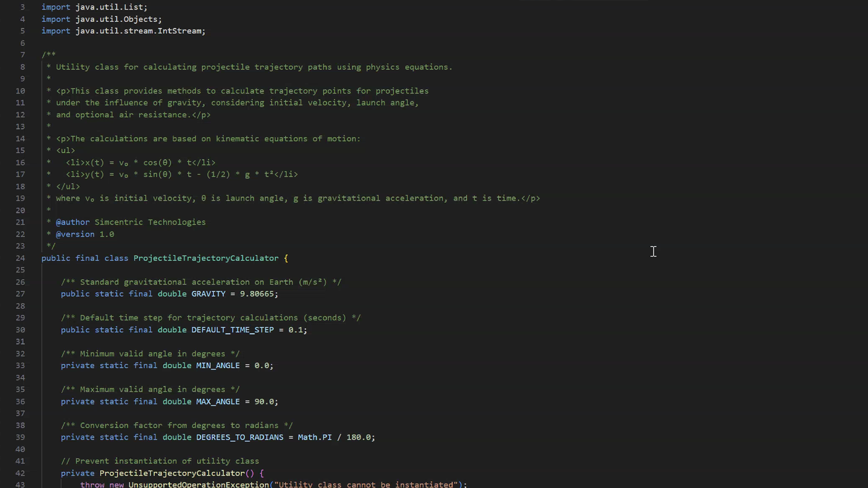Click the GRAVITY constant name

tap(208, 294)
